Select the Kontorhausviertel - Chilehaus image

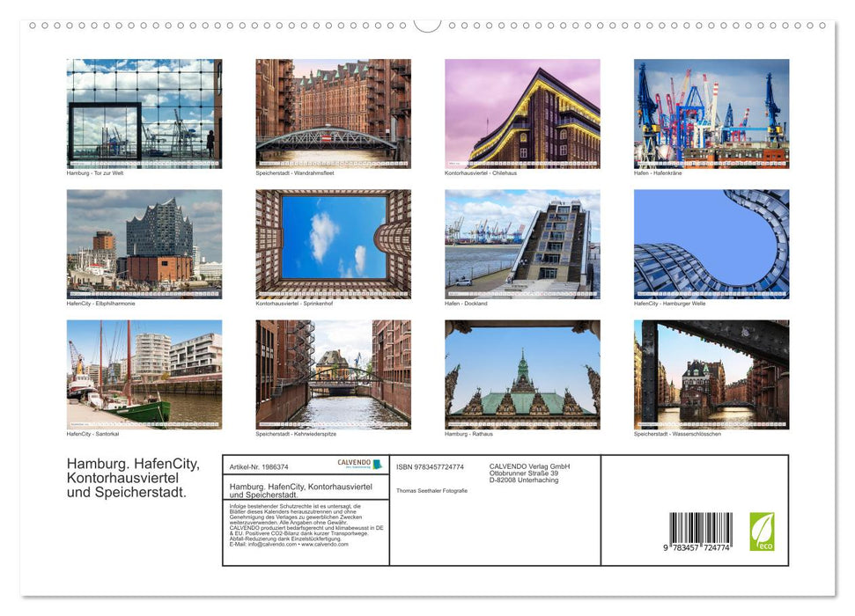pos(523,114)
